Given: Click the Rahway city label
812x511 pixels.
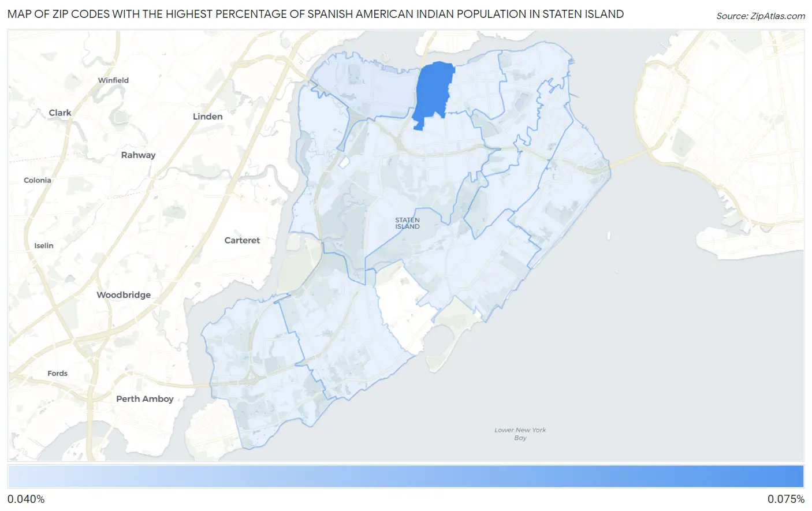Looking at the screenshot, I should [138, 155].
